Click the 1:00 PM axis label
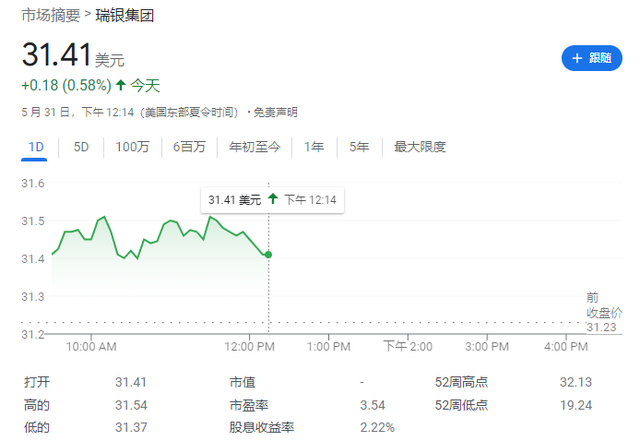Viewport: 640px width, 441px height. 329,347
